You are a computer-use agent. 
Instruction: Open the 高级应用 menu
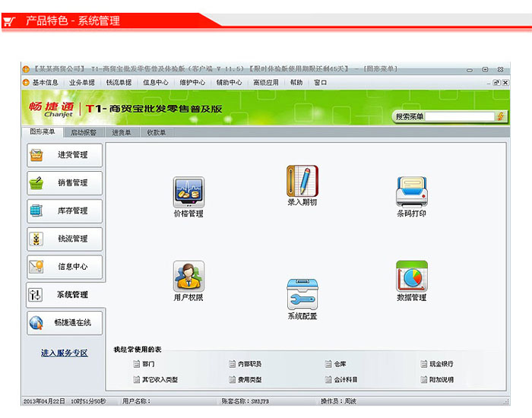[x=266, y=82]
